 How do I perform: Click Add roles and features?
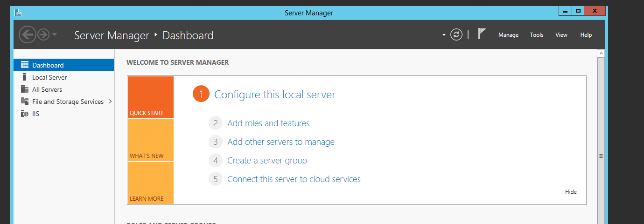tap(268, 123)
